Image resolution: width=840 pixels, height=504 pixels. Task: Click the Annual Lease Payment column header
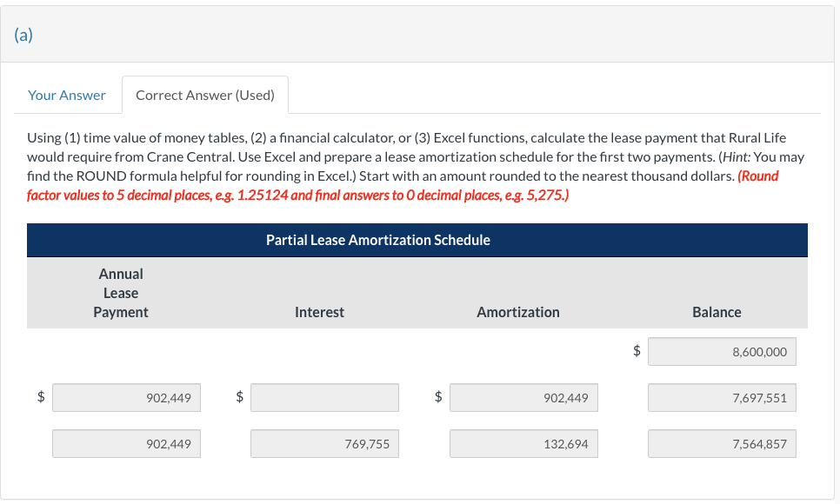coord(121,293)
